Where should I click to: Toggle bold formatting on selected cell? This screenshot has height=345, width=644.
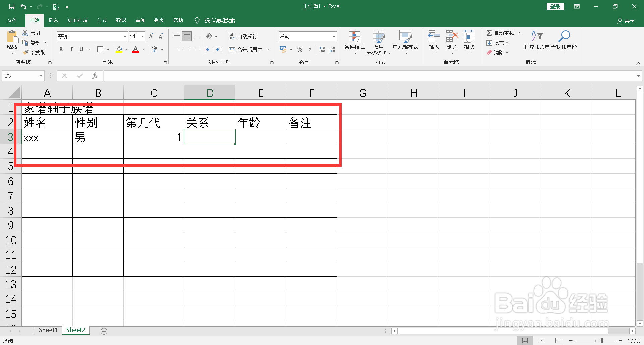tap(61, 49)
